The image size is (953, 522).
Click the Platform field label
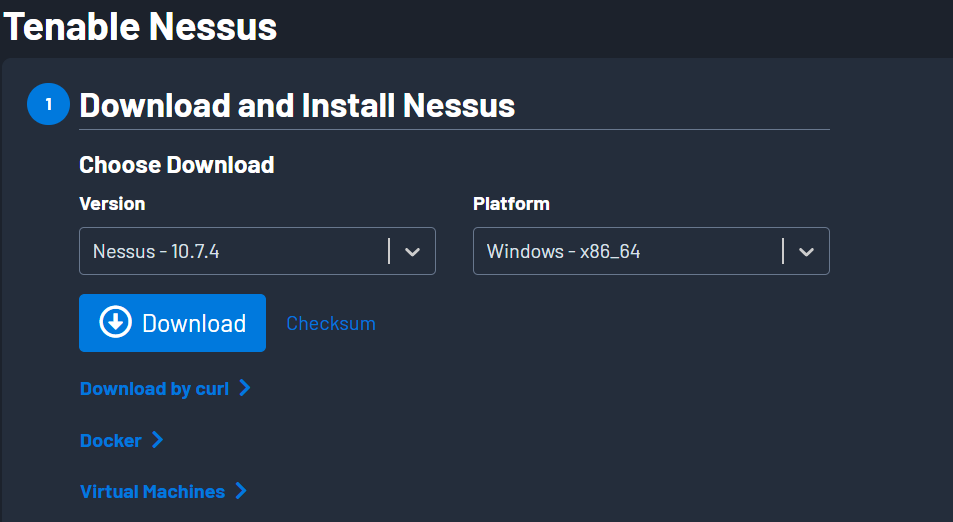[x=511, y=203]
